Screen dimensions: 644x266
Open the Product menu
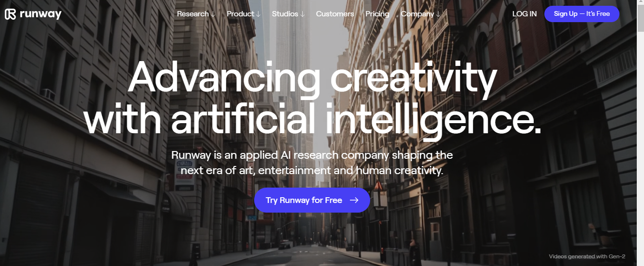coord(240,14)
